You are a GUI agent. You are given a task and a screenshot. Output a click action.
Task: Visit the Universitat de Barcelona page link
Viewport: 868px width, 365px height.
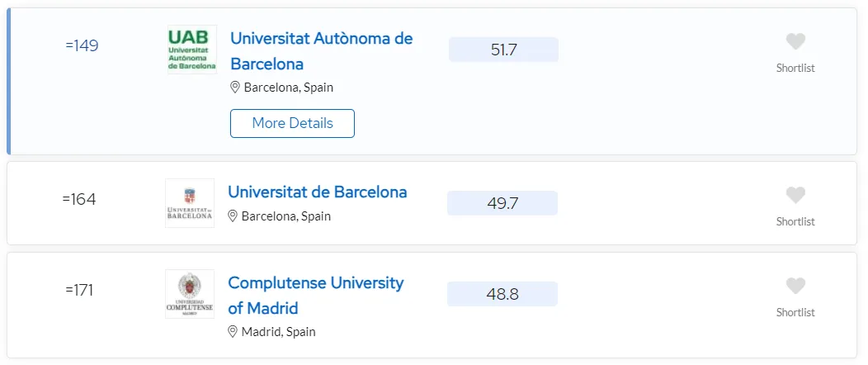[x=317, y=192]
